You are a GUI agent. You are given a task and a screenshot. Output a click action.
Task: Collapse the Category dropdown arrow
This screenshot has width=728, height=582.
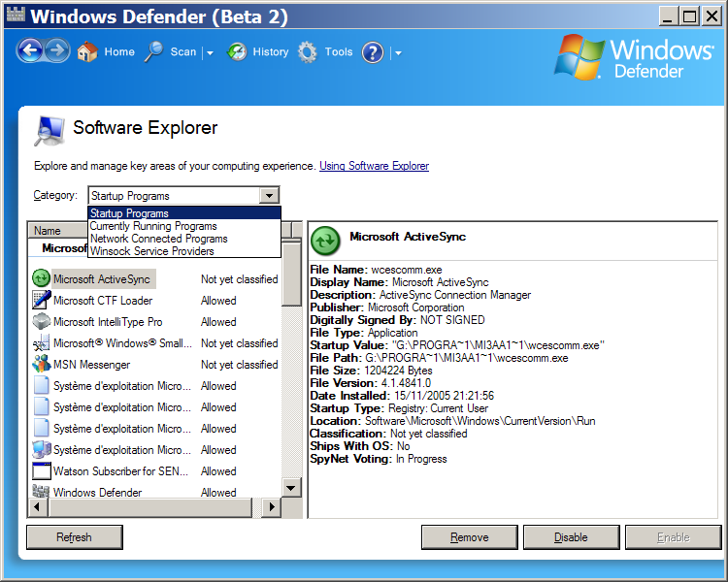(x=269, y=195)
